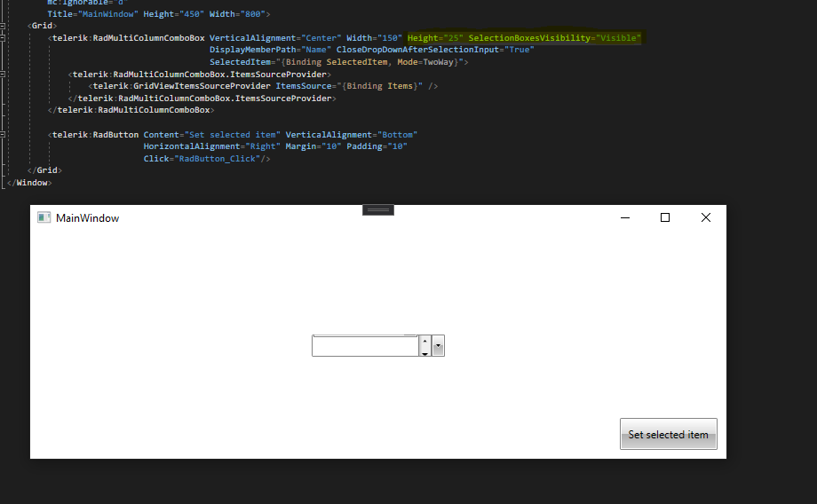Click the debug toolbar handle atop MainWindow
Image resolution: width=817 pixels, height=504 pixels.
pos(378,209)
